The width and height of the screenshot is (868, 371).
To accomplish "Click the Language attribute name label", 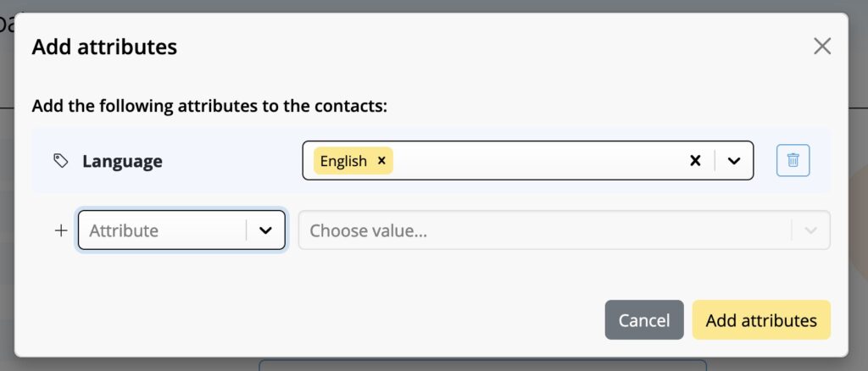I will click(x=122, y=161).
